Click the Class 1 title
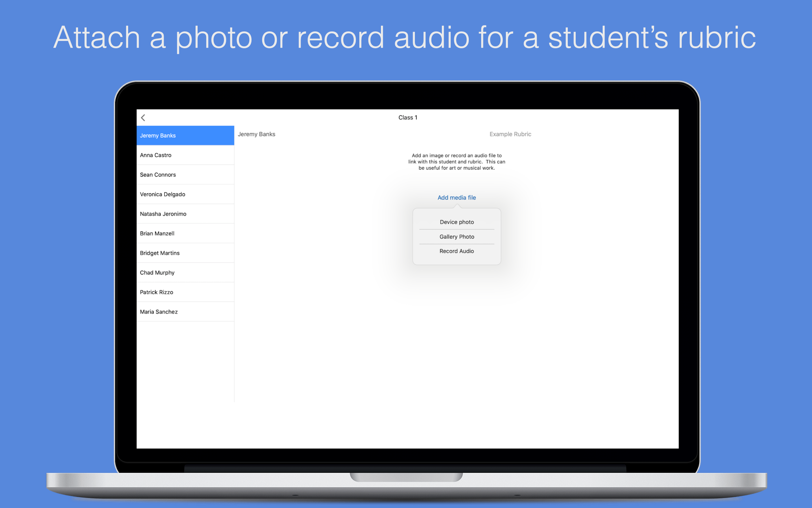This screenshot has width=812, height=508. click(408, 117)
